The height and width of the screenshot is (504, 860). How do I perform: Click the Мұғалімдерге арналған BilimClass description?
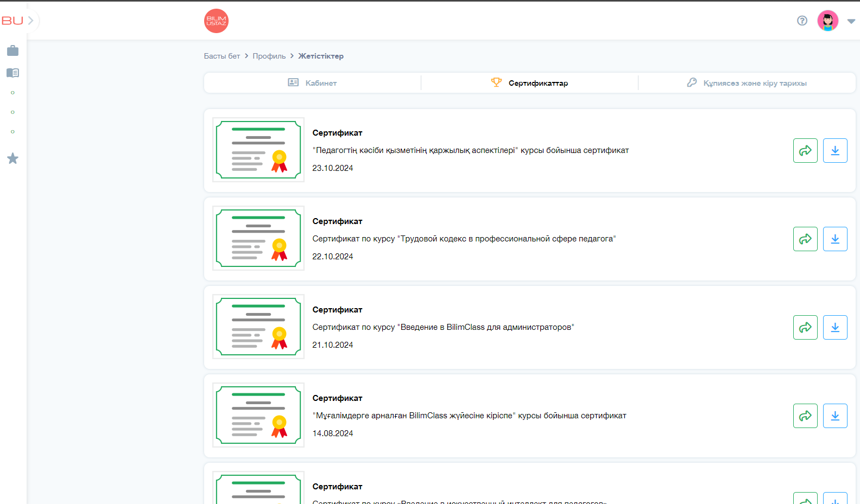(469, 416)
